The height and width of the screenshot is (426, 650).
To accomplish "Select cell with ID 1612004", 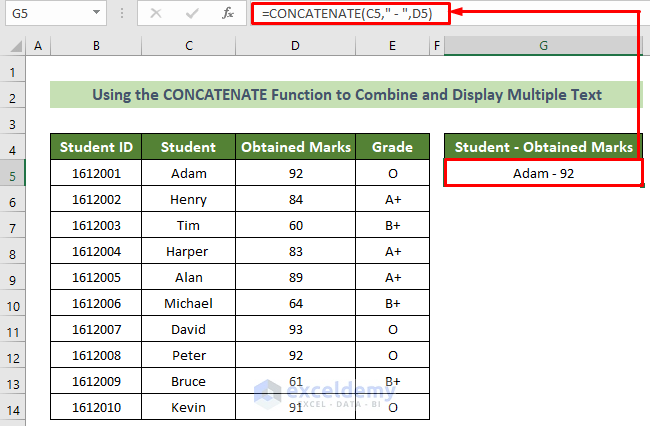I will 96,251.
